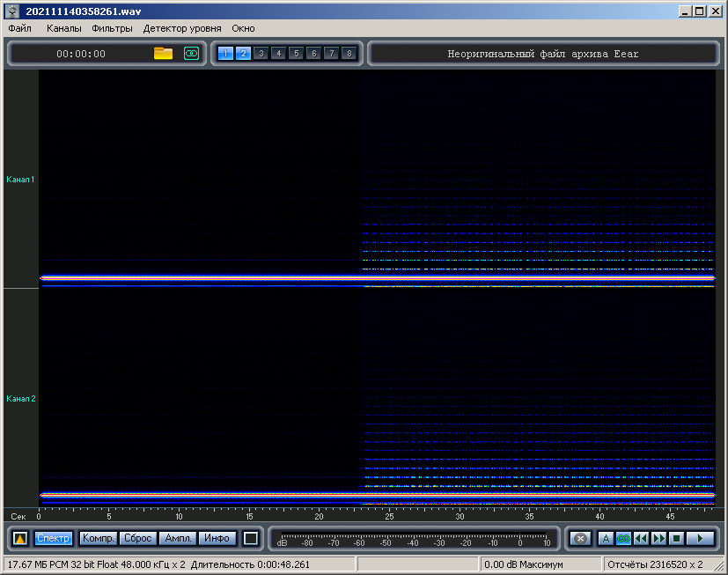Toggle the green loop playback button
The width and height of the screenshot is (728, 575).
[623, 538]
